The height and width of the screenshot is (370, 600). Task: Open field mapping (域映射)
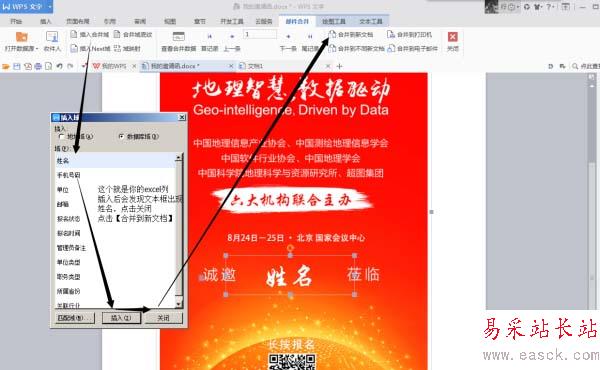(x=127, y=49)
